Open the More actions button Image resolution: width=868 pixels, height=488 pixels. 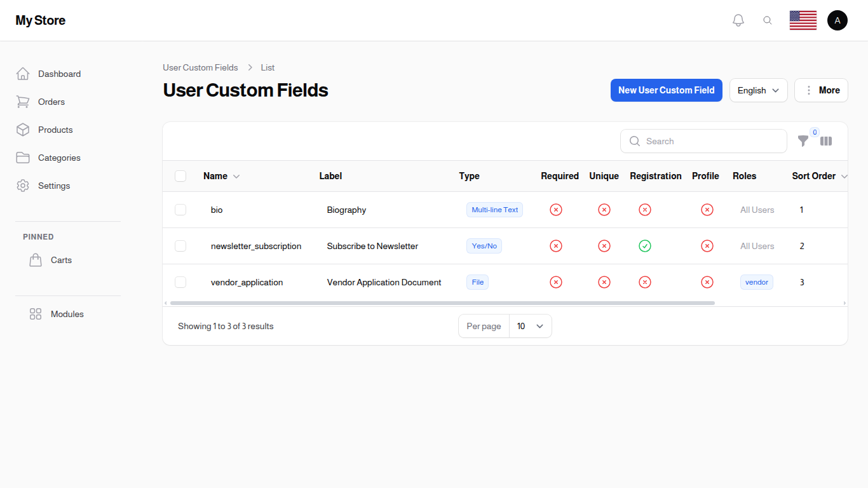821,90
